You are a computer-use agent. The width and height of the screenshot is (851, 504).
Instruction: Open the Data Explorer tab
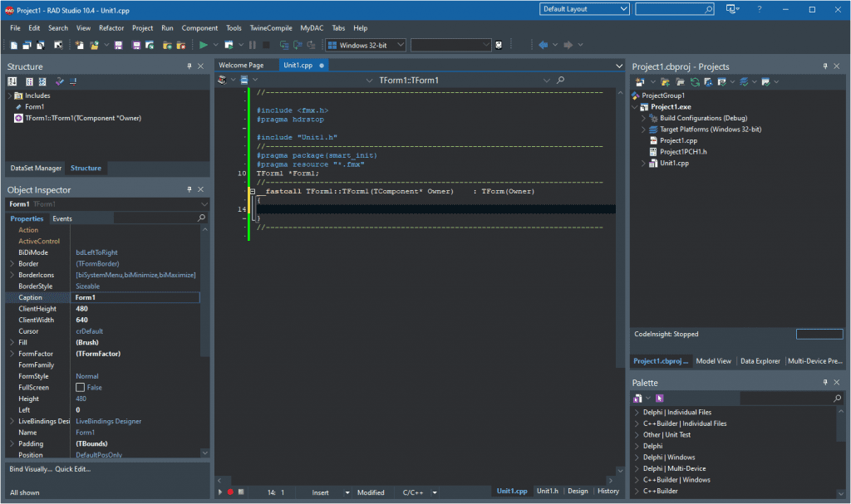tap(760, 361)
